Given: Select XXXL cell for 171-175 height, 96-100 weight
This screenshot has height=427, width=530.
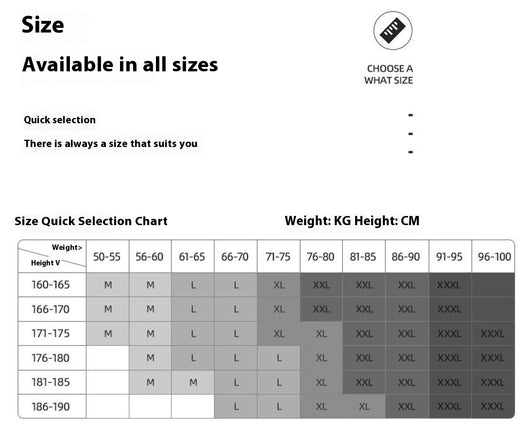Looking at the screenshot, I should (493, 334).
